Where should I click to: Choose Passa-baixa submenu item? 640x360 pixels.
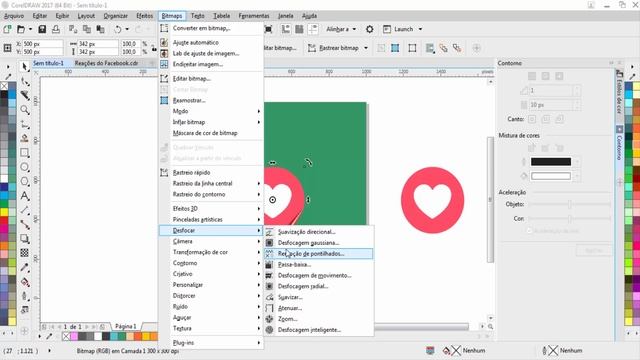pos(318,264)
